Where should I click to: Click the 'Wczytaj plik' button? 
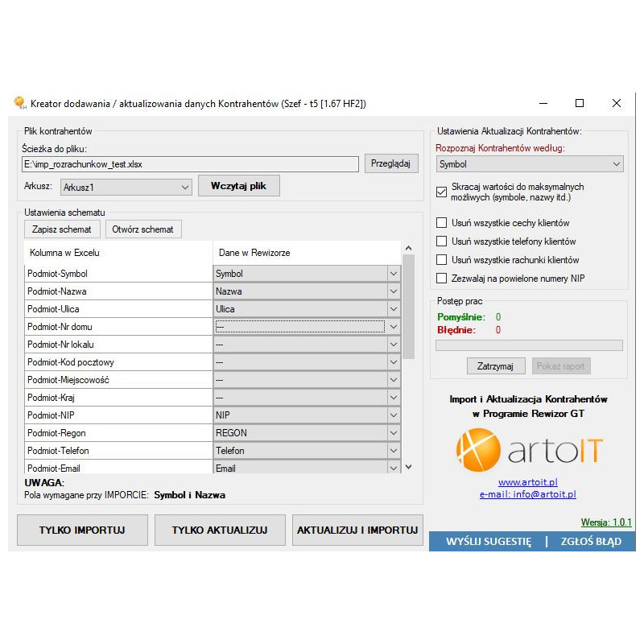tap(239, 186)
